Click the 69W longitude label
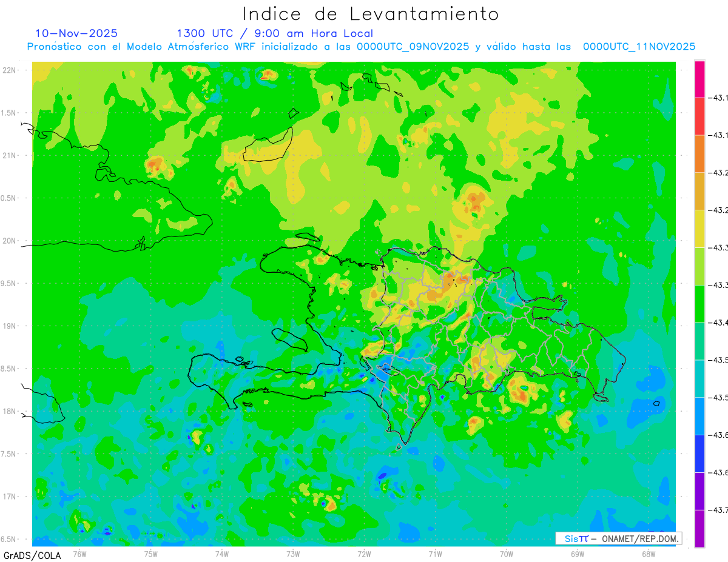The height and width of the screenshot is (562, 728). tap(578, 554)
